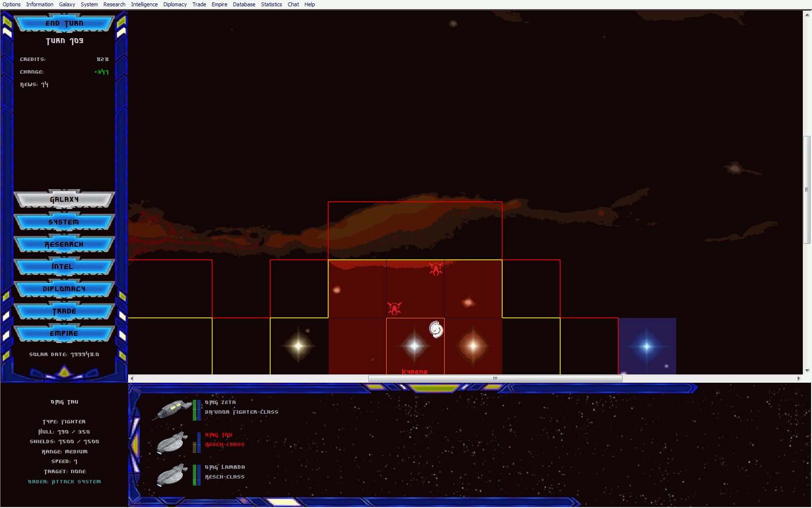
Task: Click the pale yellow star left of Kyrene
Action: click(x=299, y=346)
